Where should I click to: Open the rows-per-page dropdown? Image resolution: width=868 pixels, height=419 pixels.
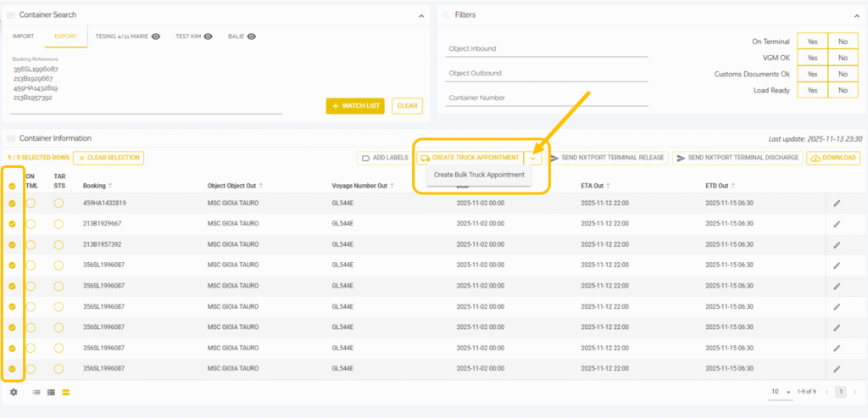781,392
